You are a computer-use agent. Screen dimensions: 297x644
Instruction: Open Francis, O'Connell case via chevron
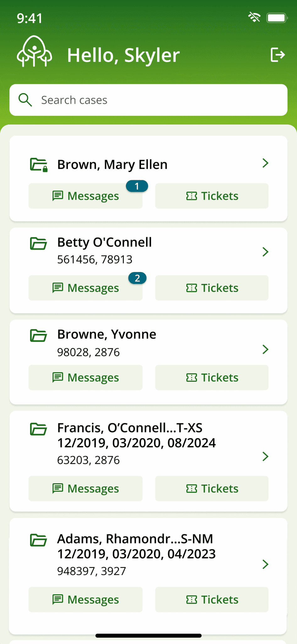265,456
